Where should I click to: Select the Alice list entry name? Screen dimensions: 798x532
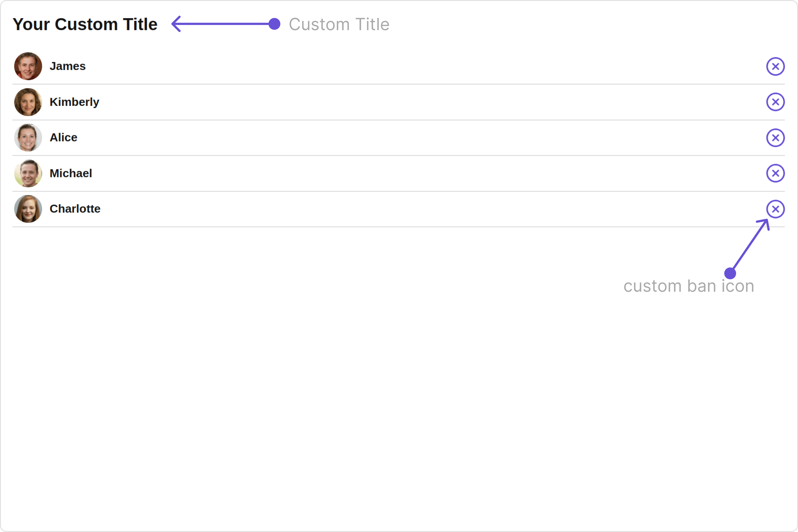pos(63,137)
